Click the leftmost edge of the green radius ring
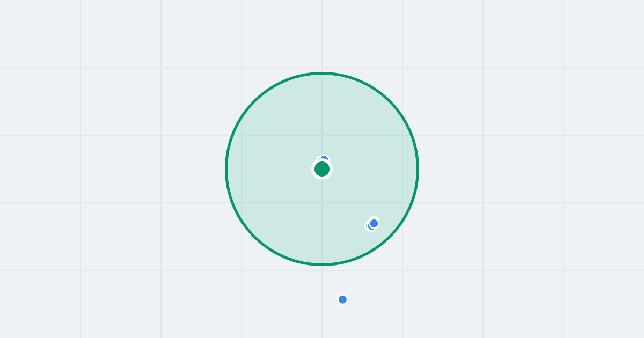The width and height of the screenshot is (644, 338). pyautogui.click(x=226, y=169)
